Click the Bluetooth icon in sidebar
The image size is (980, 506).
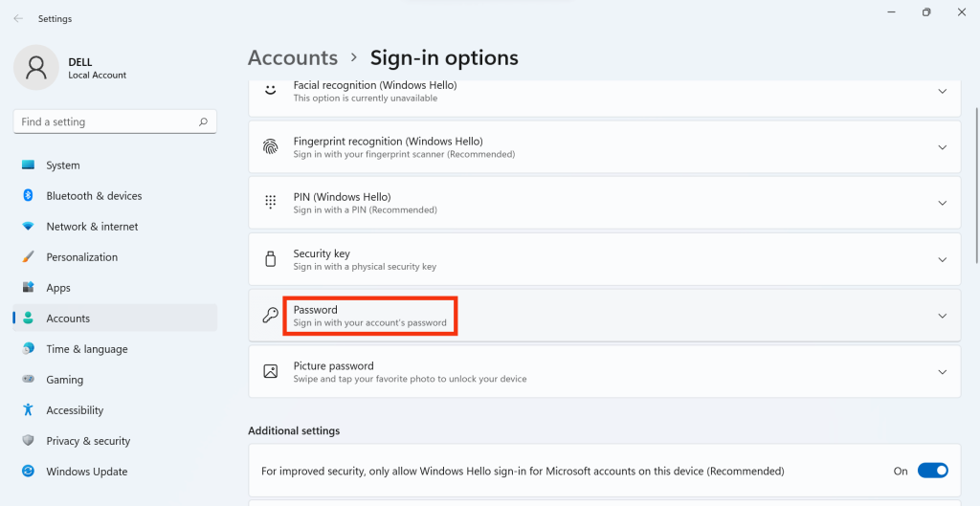click(28, 195)
